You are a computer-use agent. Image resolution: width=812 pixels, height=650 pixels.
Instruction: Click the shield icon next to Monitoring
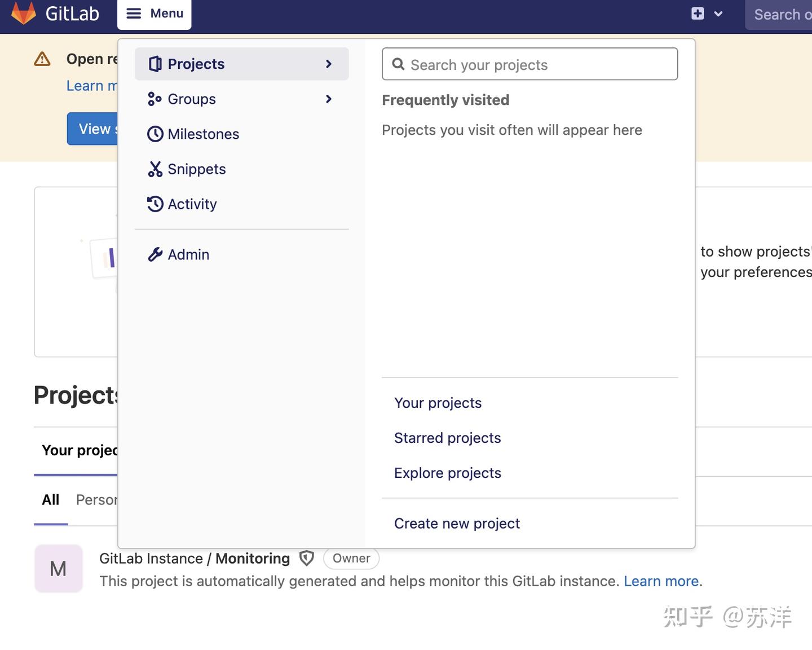306,558
